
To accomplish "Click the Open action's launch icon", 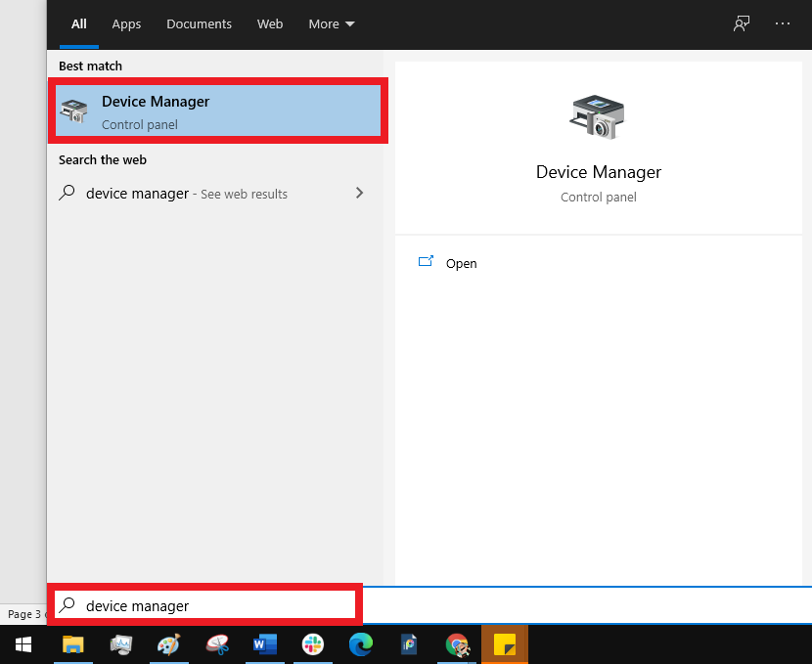I will pos(426,261).
